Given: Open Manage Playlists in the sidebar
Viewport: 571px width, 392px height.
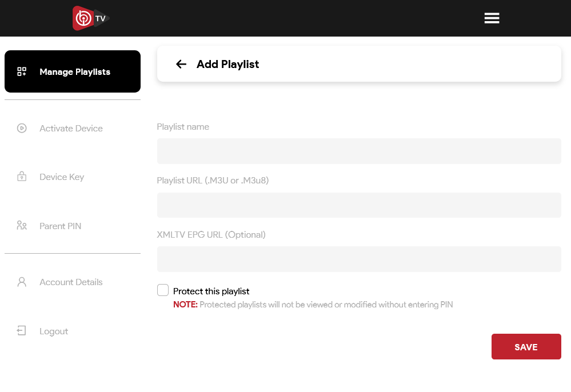Looking at the screenshot, I should click(75, 72).
